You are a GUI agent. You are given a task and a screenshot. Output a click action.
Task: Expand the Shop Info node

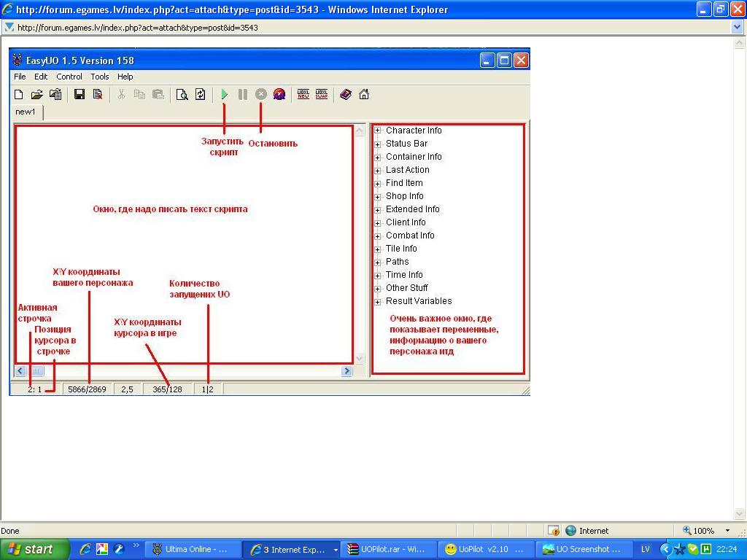377,196
